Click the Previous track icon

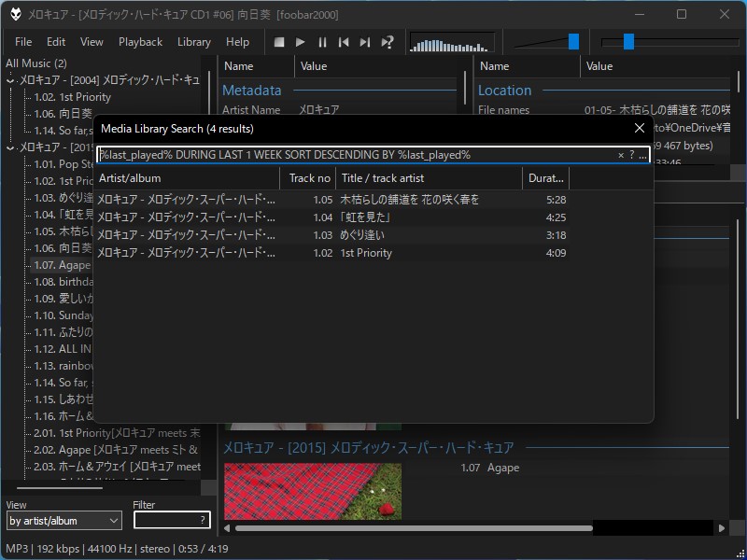point(344,42)
